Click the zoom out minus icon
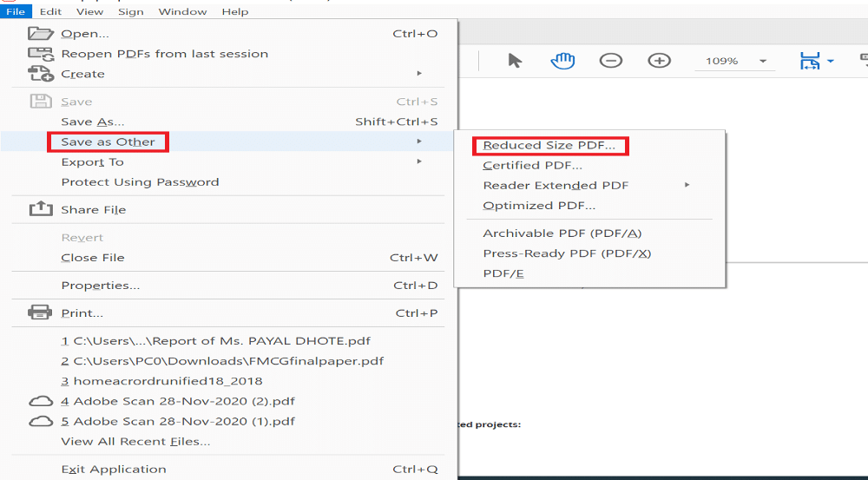 [x=611, y=61]
